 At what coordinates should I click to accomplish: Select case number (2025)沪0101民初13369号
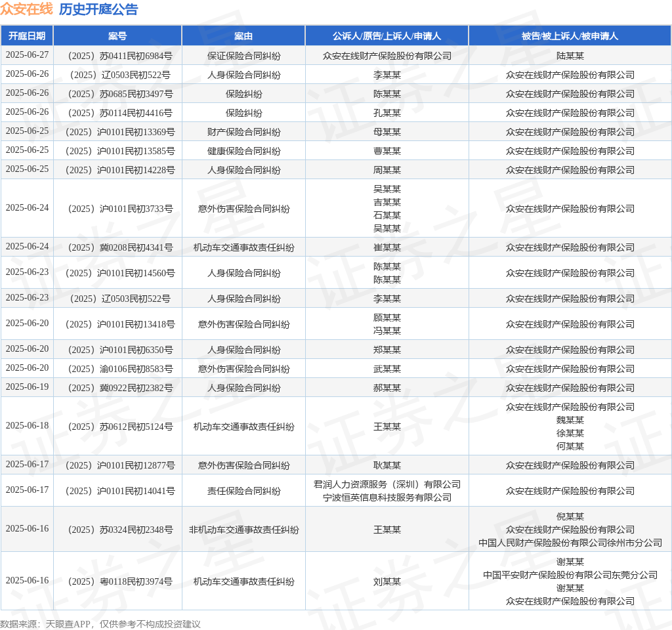click(117, 132)
